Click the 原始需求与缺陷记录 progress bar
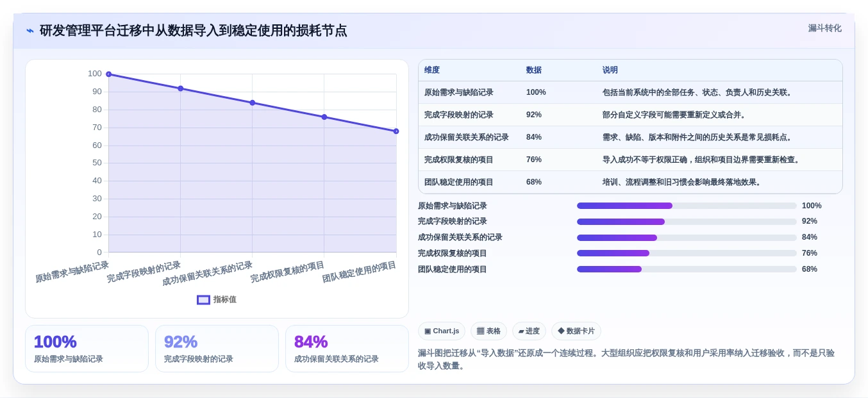 click(x=687, y=206)
